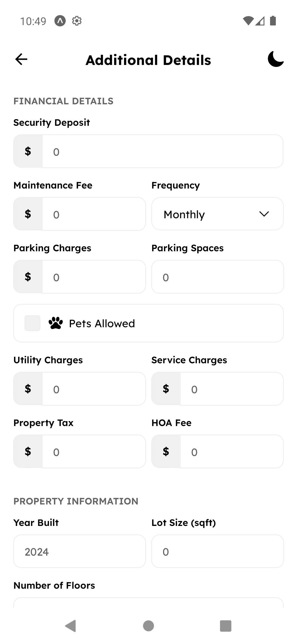Tap the paw icon beside Pets Allowed
297x644 pixels.
(56, 323)
